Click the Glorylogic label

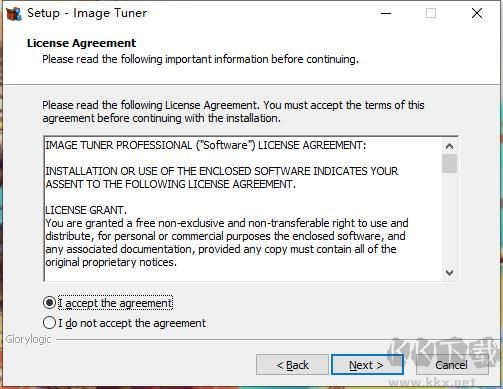tap(28, 339)
